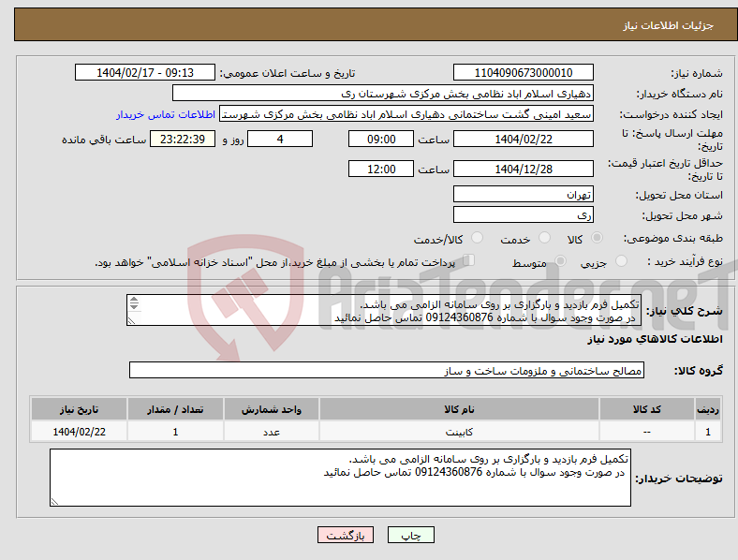This screenshot has width=738, height=560.
Task: Click the delivery province field تهران
Action: click(x=523, y=194)
